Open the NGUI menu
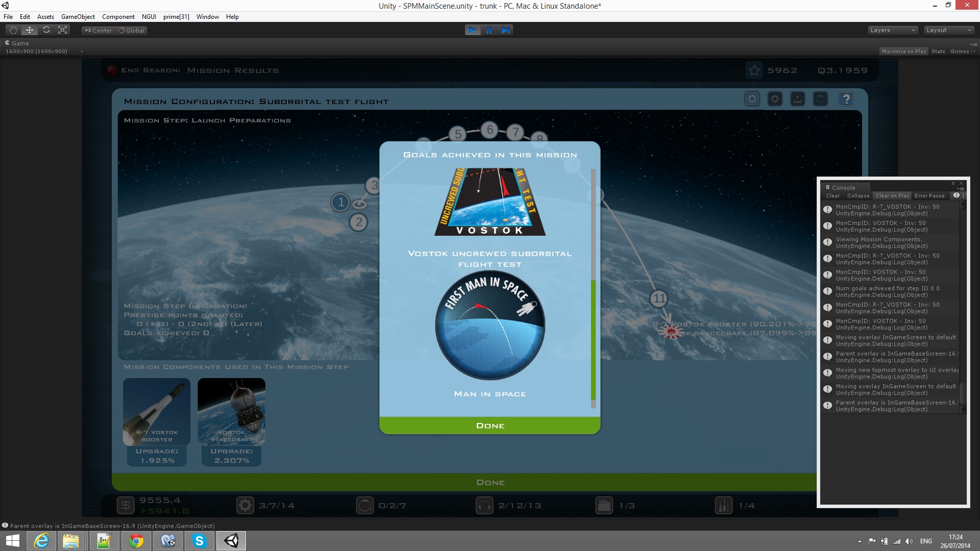The image size is (980, 551). (149, 17)
